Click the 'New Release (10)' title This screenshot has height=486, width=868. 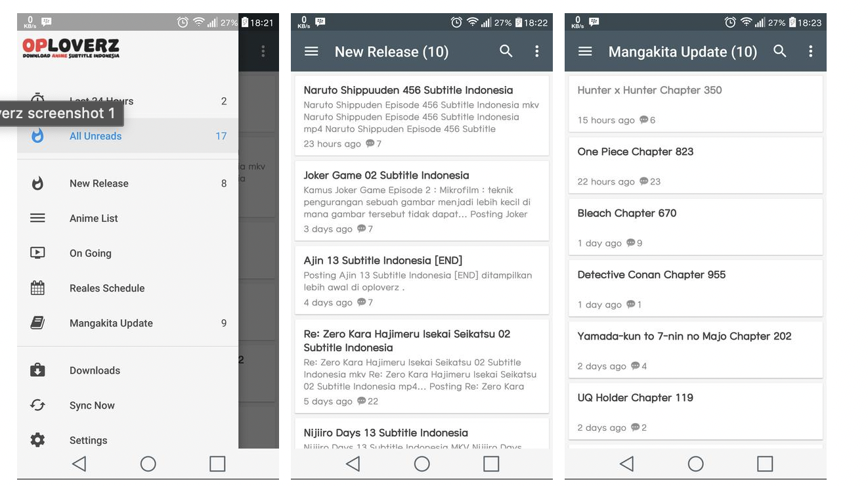[x=391, y=52]
